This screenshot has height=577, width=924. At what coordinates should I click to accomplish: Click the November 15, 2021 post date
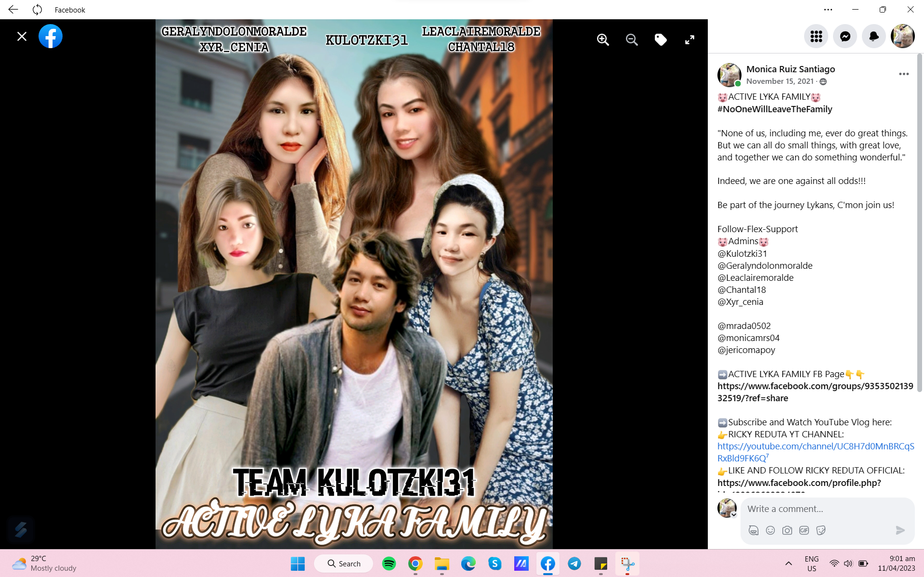point(780,81)
